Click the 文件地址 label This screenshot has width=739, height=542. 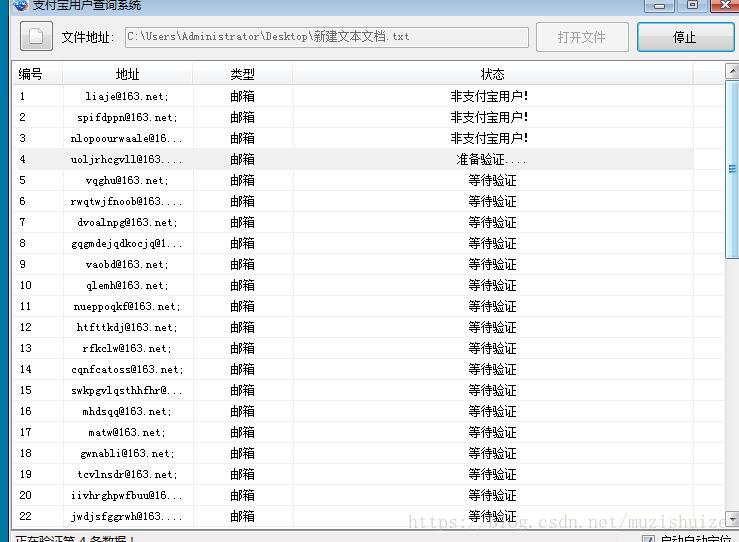click(x=88, y=37)
